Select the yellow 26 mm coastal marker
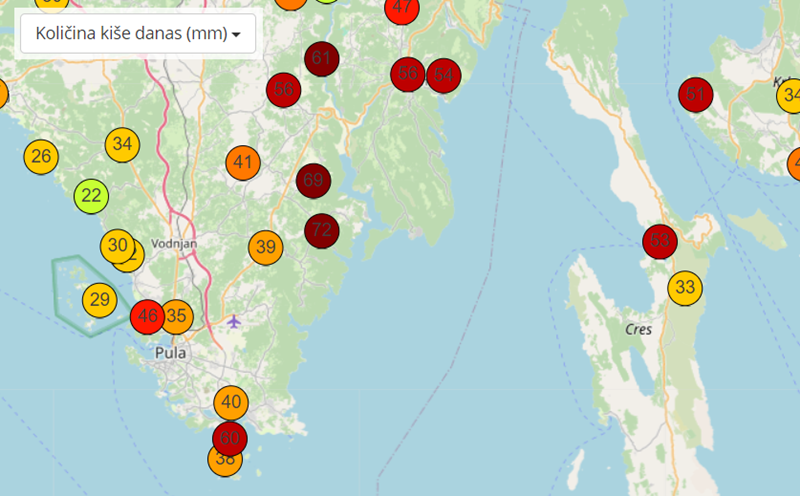Image resolution: width=800 pixels, height=496 pixels. [41, 156]
